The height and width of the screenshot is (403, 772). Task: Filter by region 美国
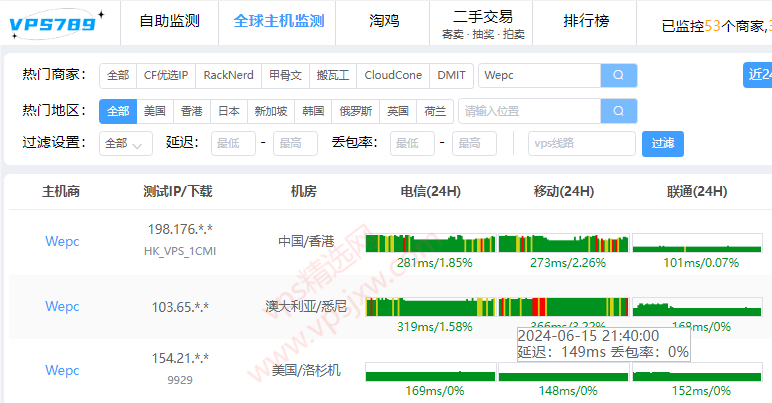click(155, 111)
